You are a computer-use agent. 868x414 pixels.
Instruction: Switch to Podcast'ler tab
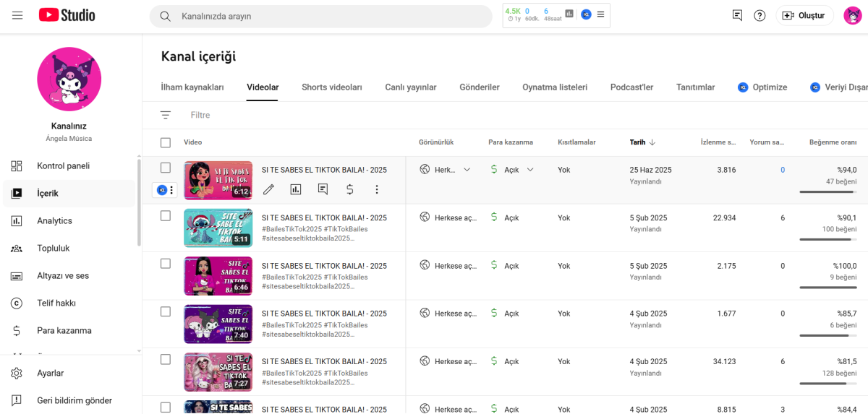(x=631, y=87)
